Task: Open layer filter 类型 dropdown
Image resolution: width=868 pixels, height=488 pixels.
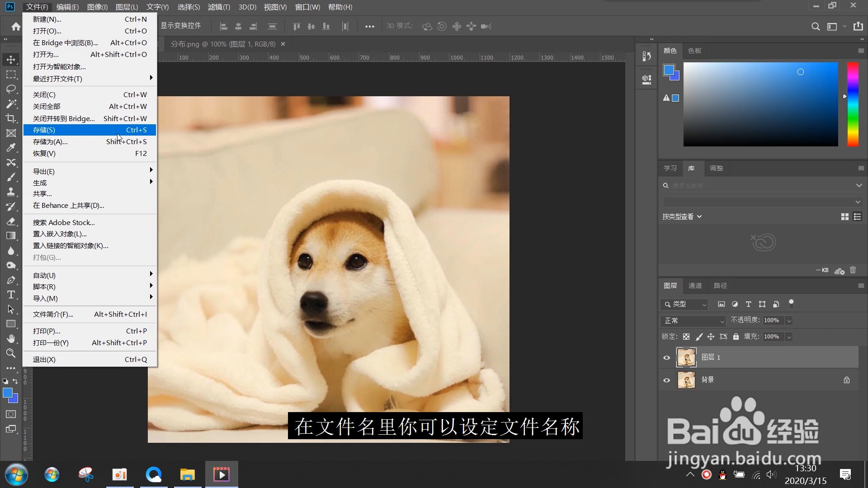Action: pyautogui.click(x=684, y=304)
